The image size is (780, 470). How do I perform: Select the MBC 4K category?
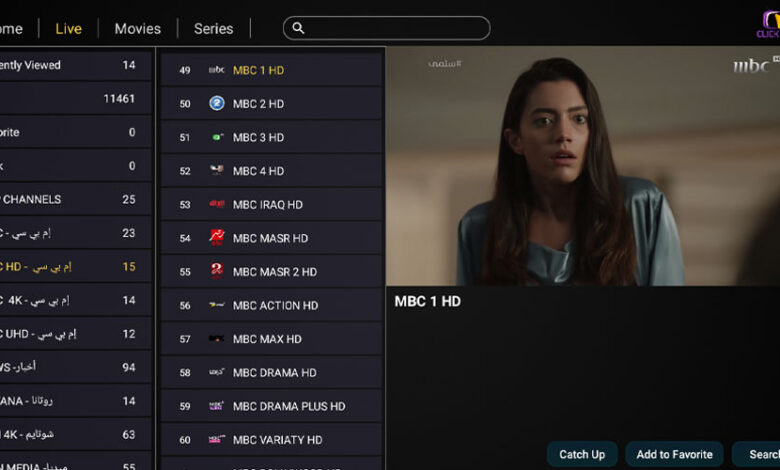[x=75, y=300]
